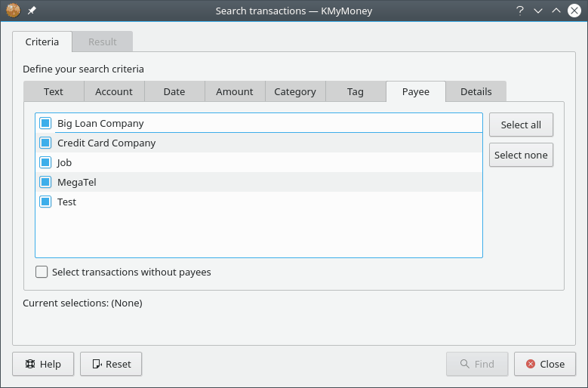Select the Big Loan Company row text
The image size is (588, 388).
[100, 123]
